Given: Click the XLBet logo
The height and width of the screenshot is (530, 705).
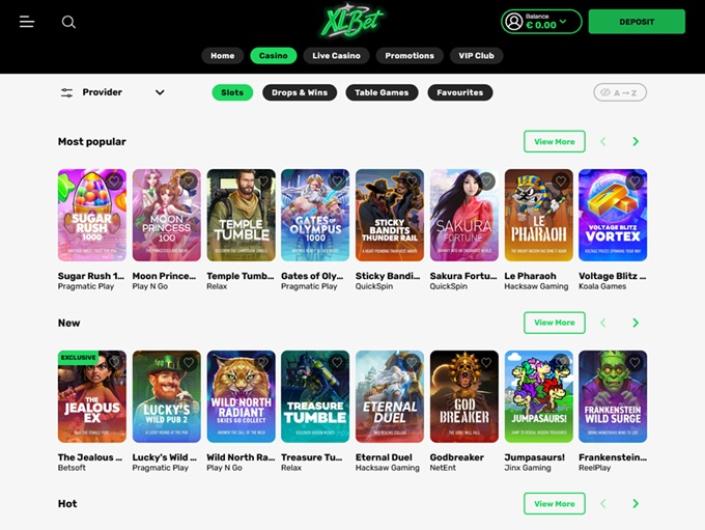Looking at the screenshot, I should (352, 21).
